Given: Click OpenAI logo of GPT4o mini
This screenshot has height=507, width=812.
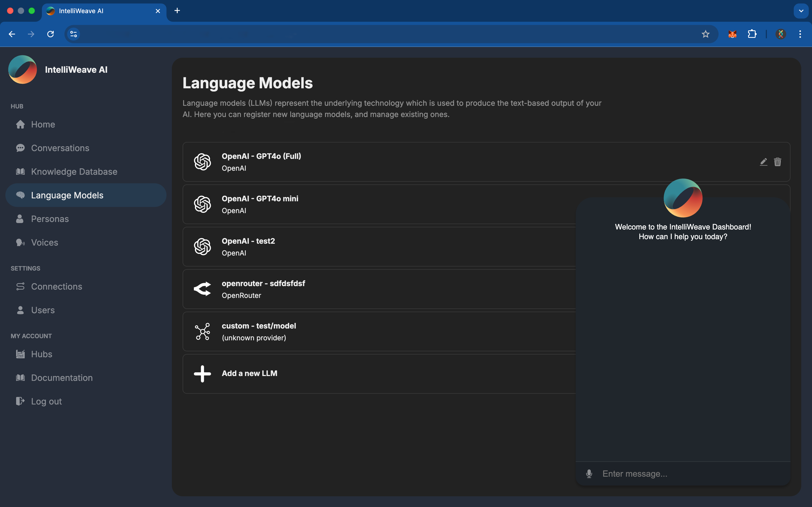Looking at the screenshot, I should 202,204.
